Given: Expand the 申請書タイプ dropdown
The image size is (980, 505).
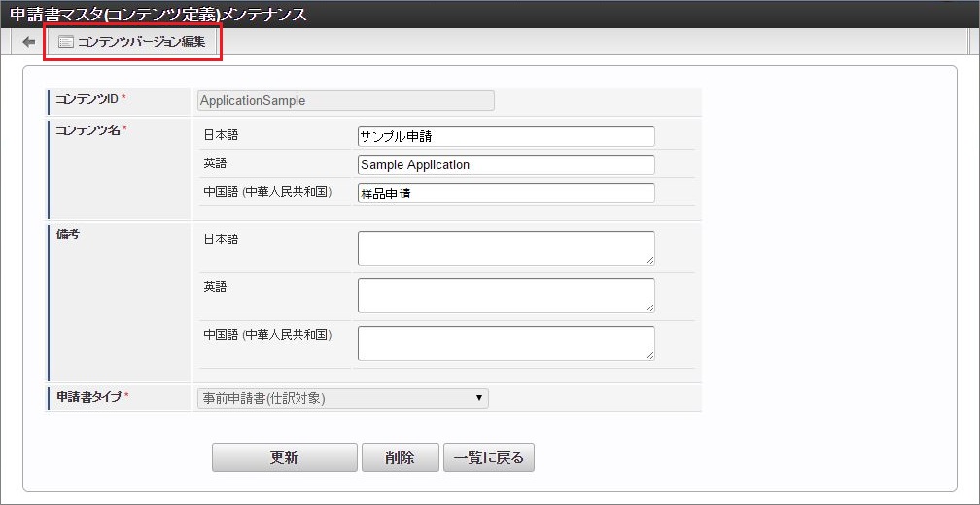Looking at the screenshot, I should (342, 397).
